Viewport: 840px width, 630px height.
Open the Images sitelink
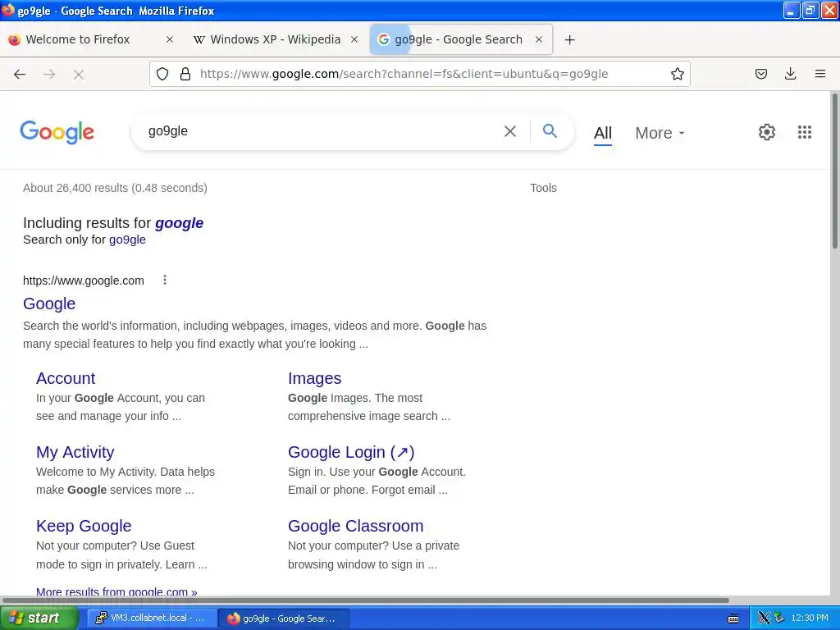pyautogui.click(x=314, y=378)
